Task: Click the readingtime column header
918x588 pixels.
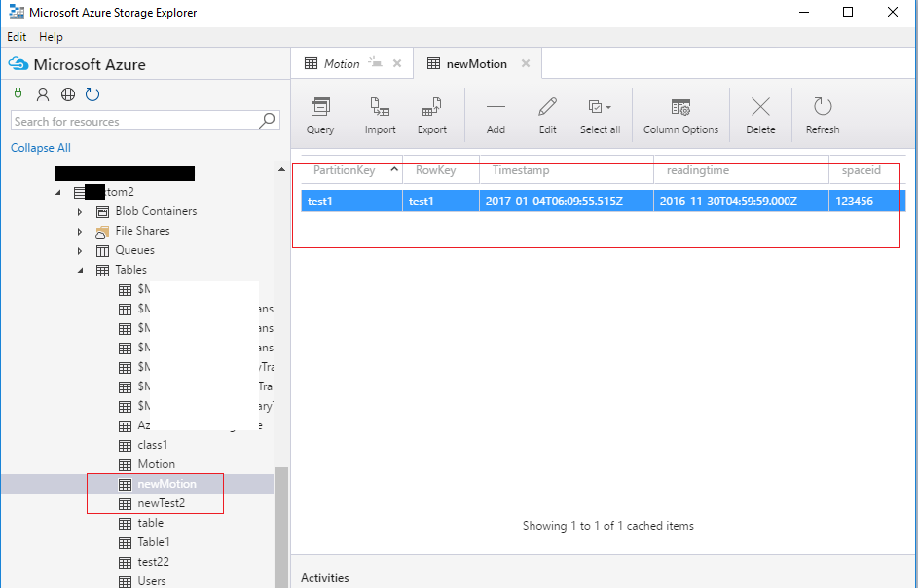Action: pyautogui.click(x=741, y=170)
